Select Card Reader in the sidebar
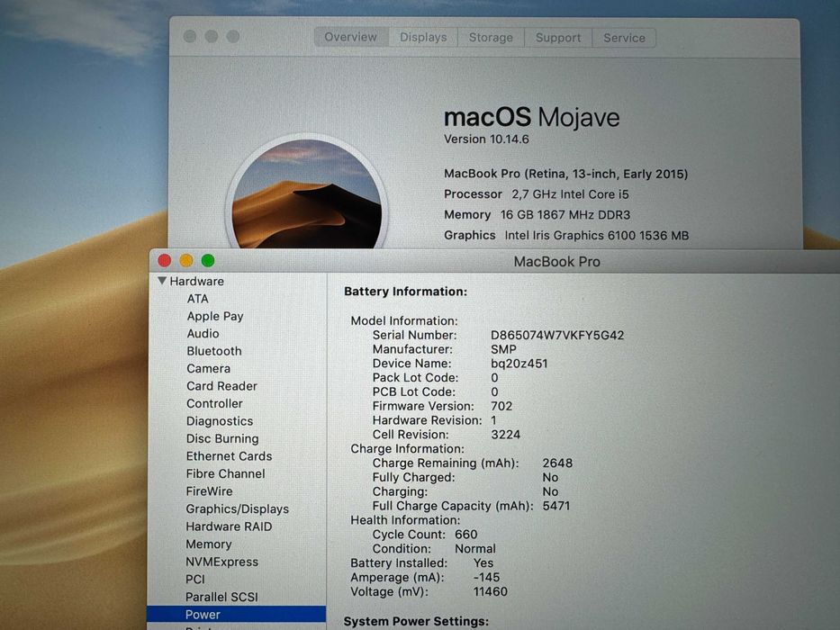 (221, 386)
